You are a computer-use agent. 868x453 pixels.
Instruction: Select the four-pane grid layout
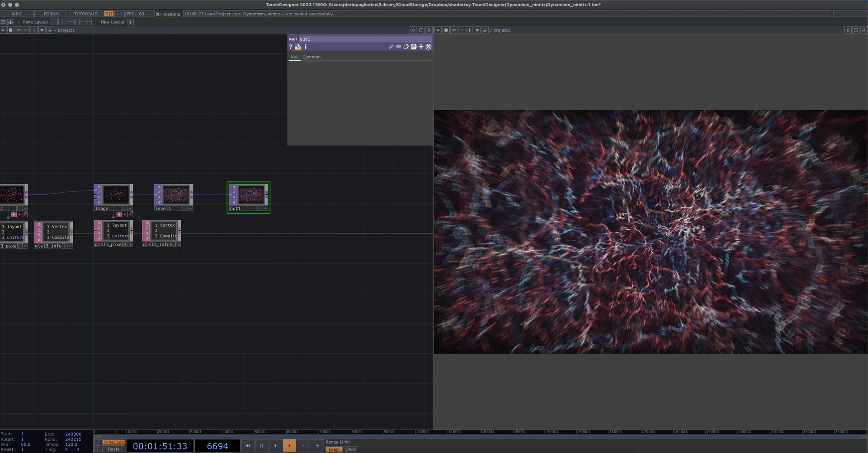(x=88, y=22)
